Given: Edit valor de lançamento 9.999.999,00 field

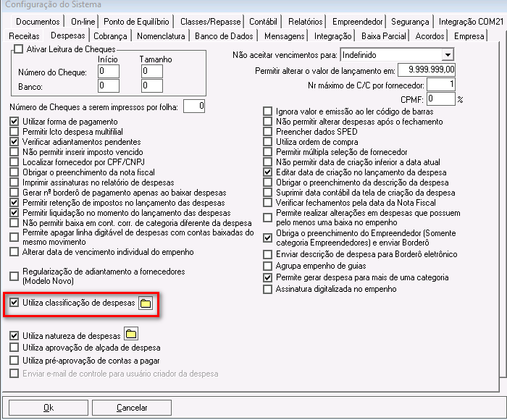Looking at the screenshot, I should click(427, 70).
